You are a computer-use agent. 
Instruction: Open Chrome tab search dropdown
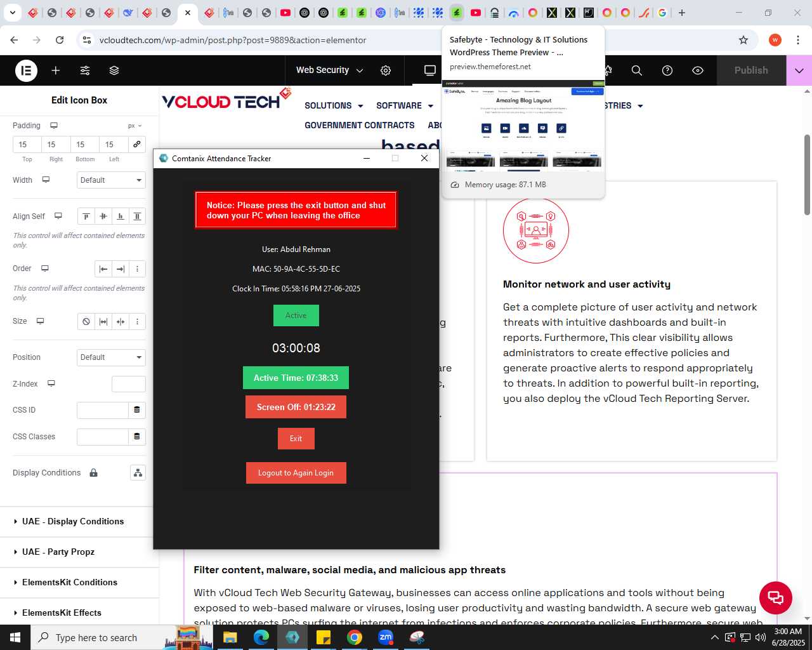pos(13,13)
